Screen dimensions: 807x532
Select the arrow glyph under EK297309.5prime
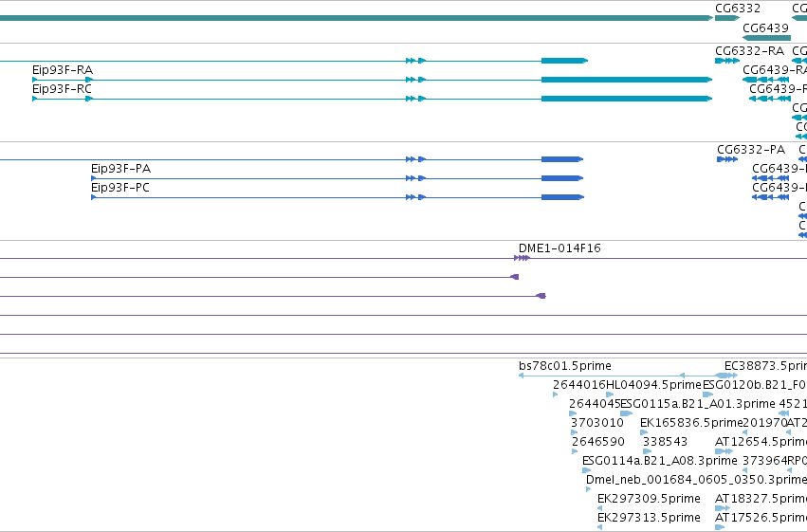coord(599,509)
